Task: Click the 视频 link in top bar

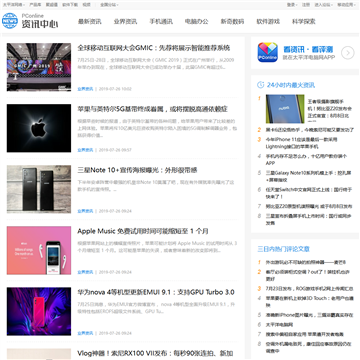Action: (x=86, y=5)
